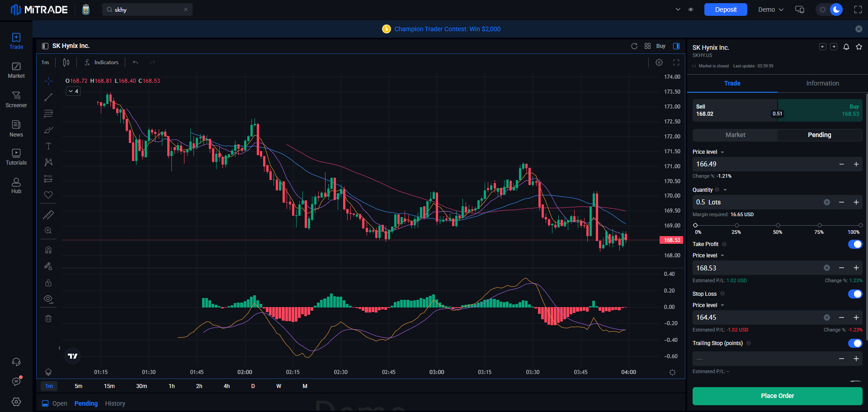Select the brush drawing tool
This screenshot has height=412, width=868.
(x=48, y=130)
